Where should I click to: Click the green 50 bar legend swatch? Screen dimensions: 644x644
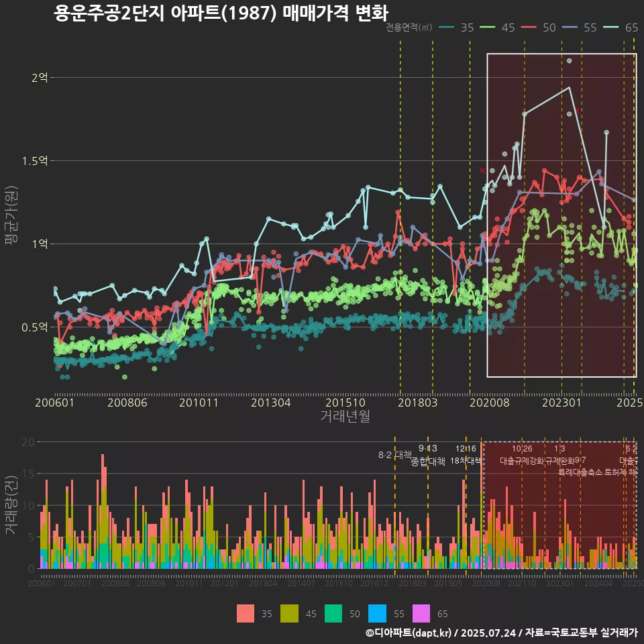333,614
